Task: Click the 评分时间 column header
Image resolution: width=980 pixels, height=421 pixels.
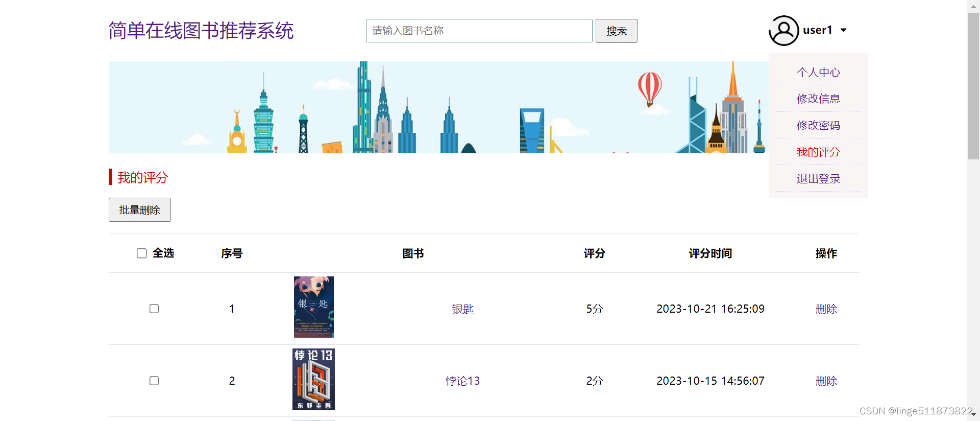Action: (x=710, y=253)
